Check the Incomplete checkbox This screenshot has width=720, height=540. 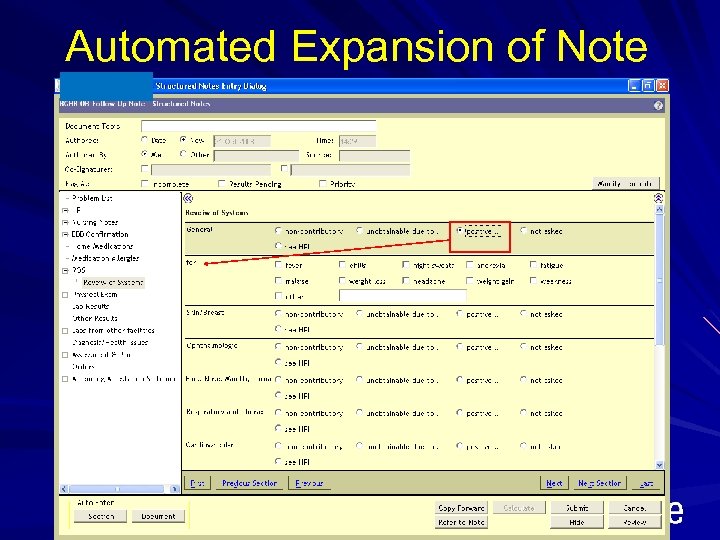tap(145, 184)
